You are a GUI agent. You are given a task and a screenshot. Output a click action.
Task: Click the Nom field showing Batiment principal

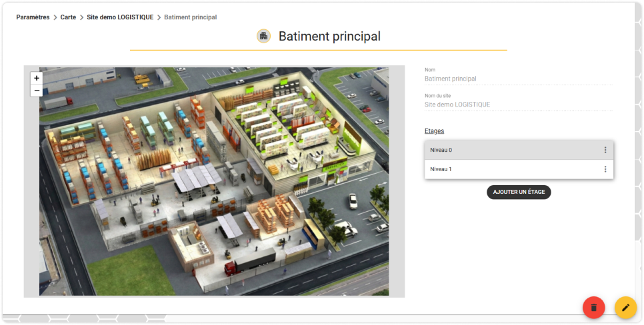coord(518,79)
